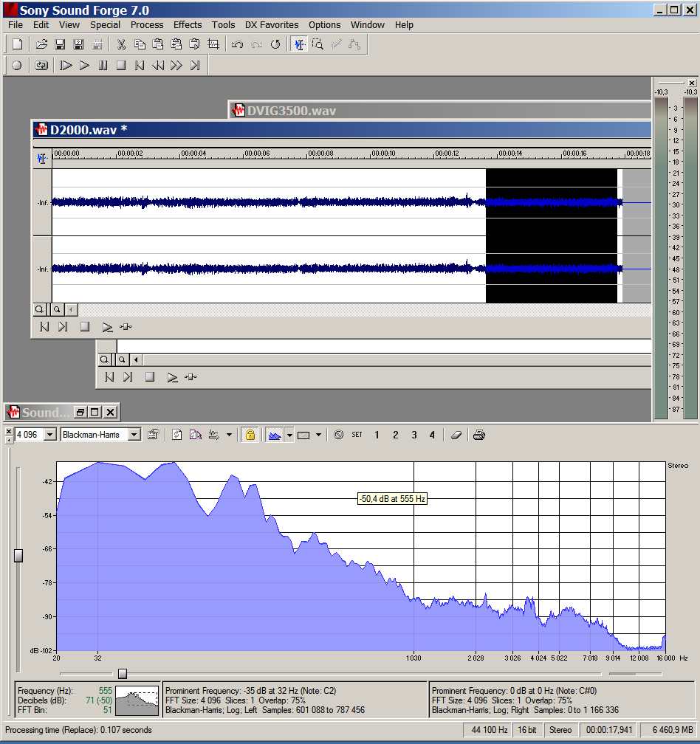Zoom in time in D2000.wav window
This screenshot has width=700, height=744.
point(39,309)
